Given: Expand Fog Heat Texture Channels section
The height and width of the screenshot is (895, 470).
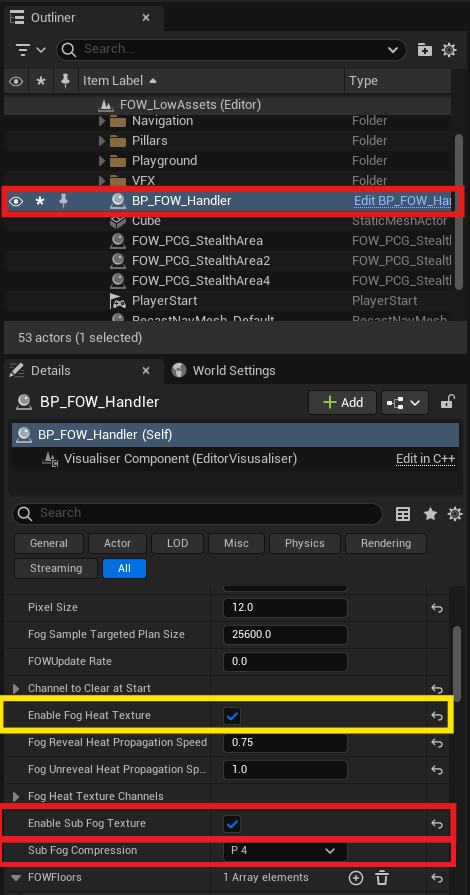Looking at the screenshot, I should (x=16, y=797).
